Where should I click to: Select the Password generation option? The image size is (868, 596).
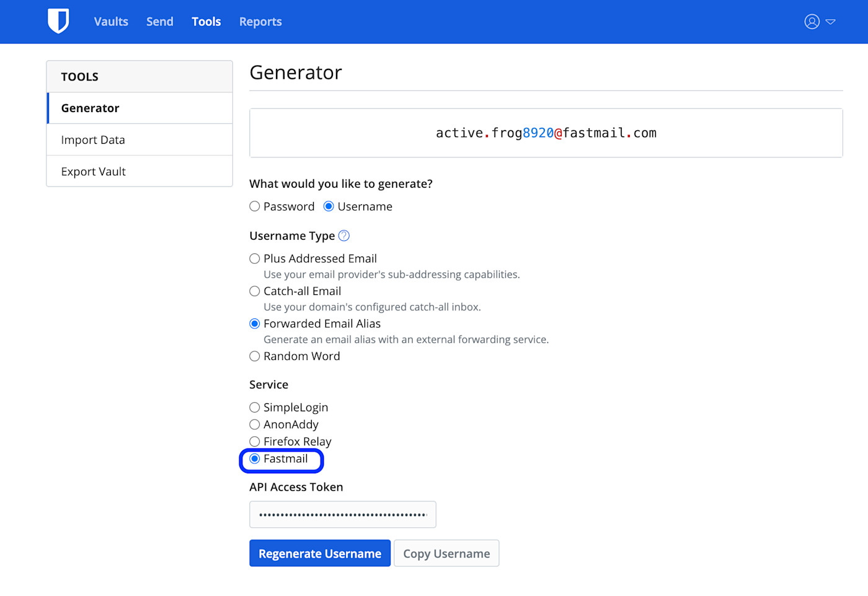(255, 206)
